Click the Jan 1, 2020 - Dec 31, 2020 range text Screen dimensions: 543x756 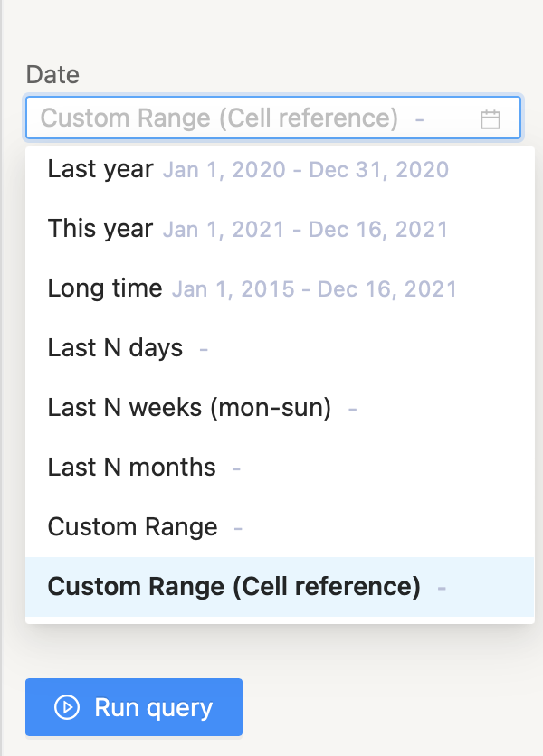pyautogui.click(x=306, y=170)
